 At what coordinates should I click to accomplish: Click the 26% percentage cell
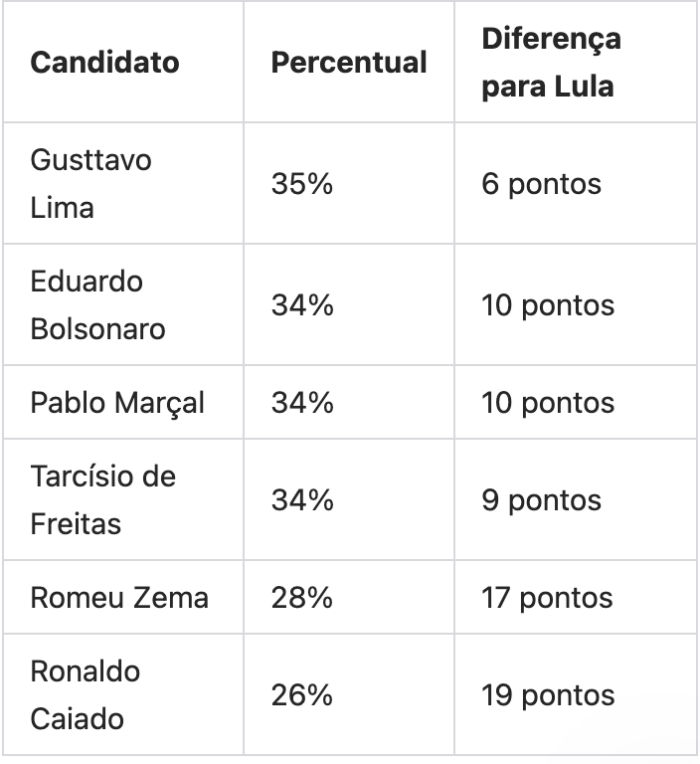coord(302,695)
